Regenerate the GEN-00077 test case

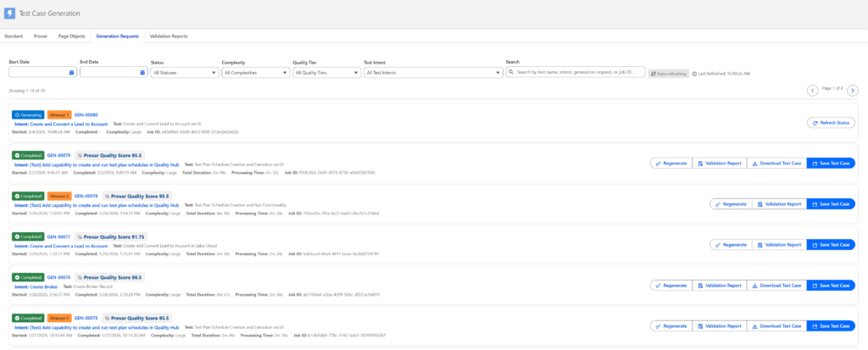click(731, 245)
